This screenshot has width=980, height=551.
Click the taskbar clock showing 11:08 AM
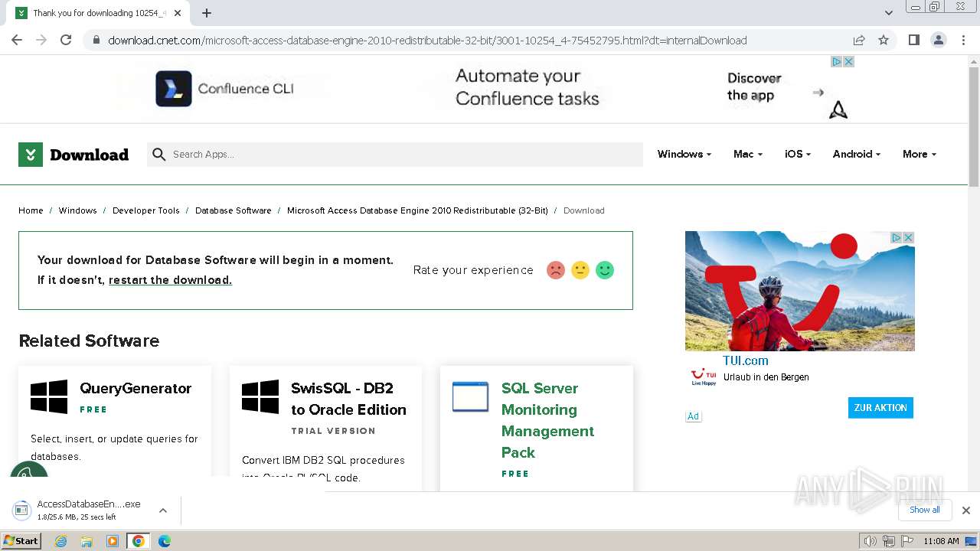point(941,541)
